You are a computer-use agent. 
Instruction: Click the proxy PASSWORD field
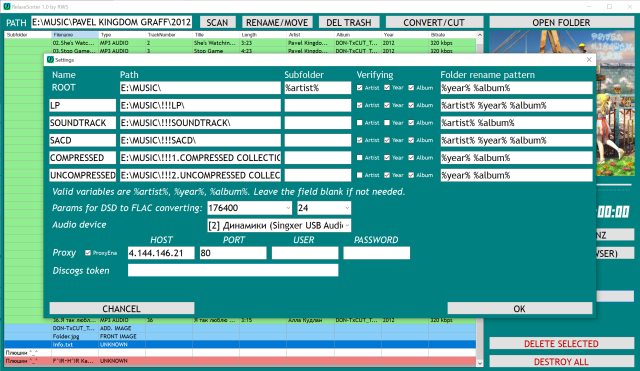coord(377,253)
